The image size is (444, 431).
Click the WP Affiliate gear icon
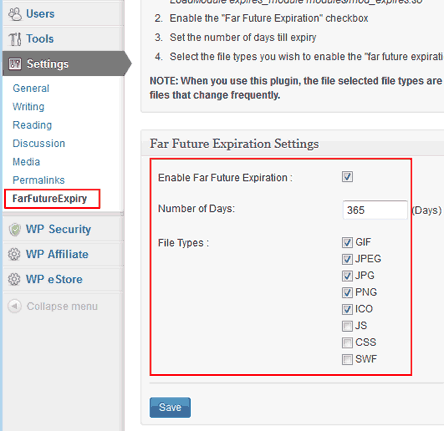click(14, 254)
